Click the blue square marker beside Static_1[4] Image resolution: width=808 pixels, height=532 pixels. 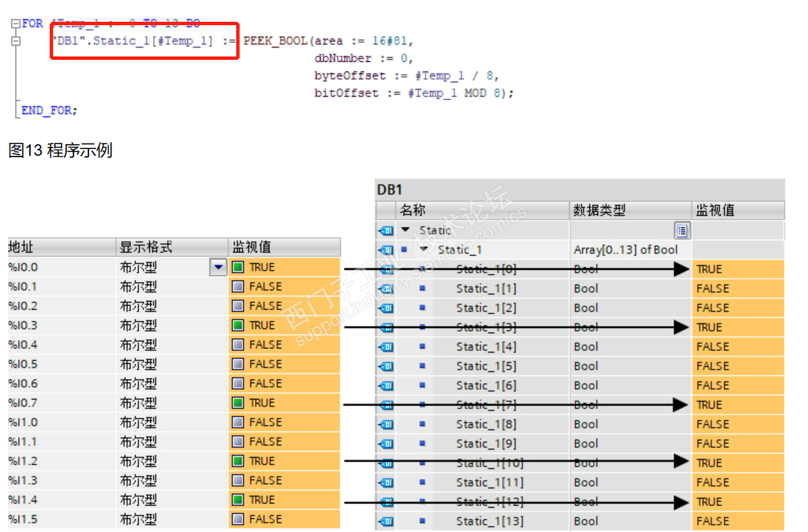[x=423, y=346]
